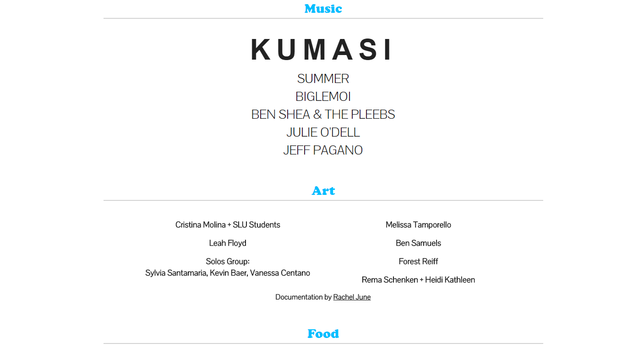Open the Rachel June documentation link
The height and width of the screenshot is (360, 644).
pos(352,297)
